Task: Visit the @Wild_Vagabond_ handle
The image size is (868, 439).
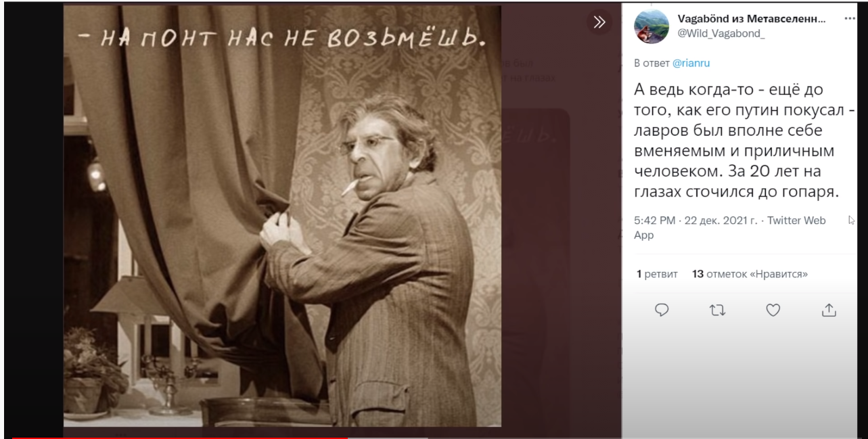Action: (x=721, y=34)
